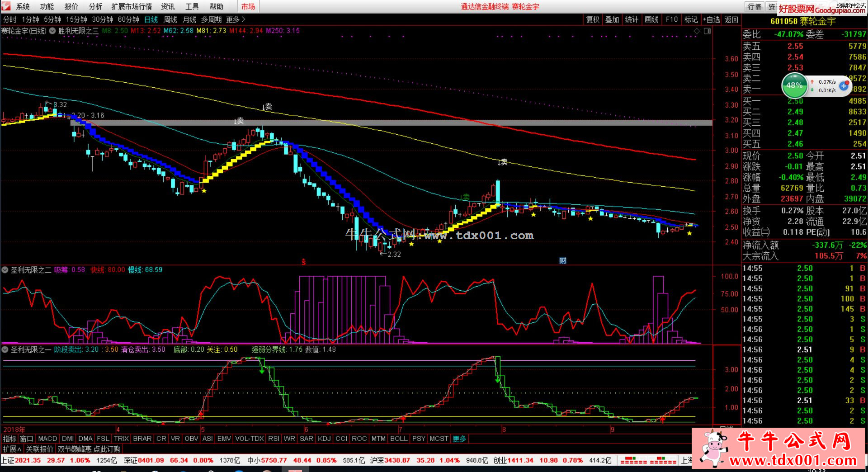
Task: Select the 分时 period
Action: click(9, 19)
